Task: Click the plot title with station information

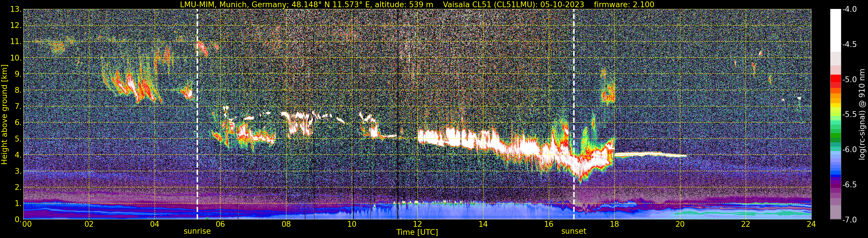Action: 417,4
